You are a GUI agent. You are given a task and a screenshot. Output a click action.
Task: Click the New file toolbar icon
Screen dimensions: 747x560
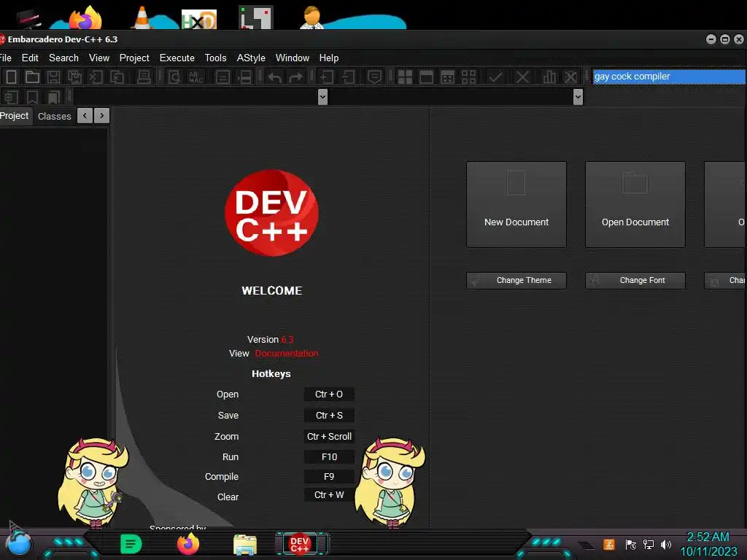(12, 77)
